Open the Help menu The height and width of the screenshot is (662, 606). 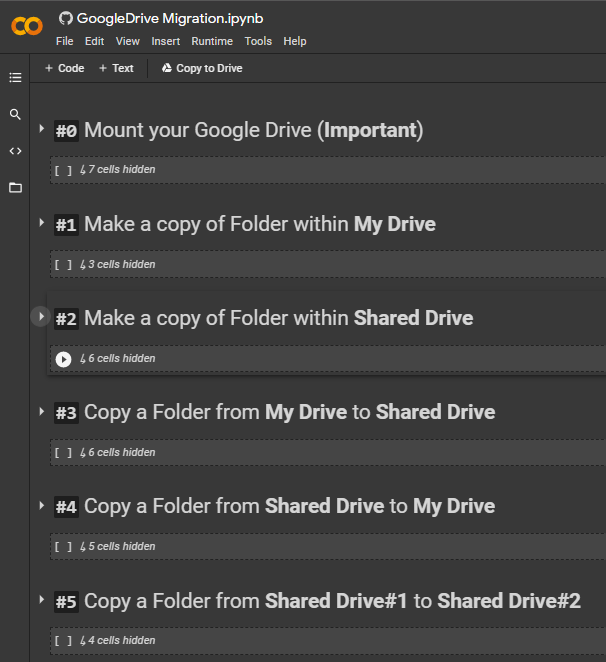(295, 41)
